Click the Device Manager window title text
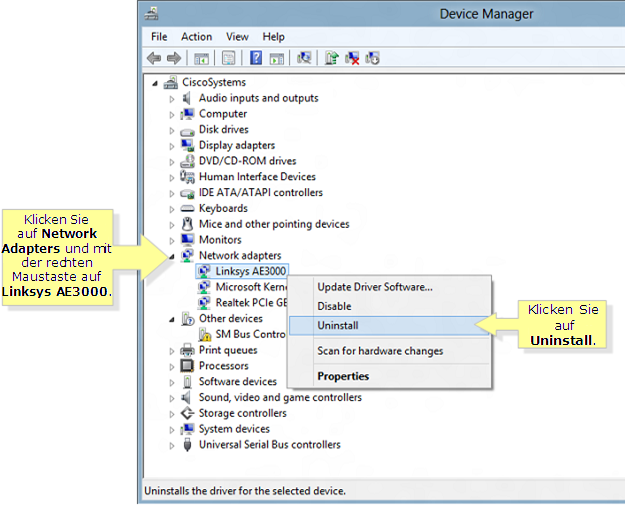The width and height of the screenshot is (625, 507). pyautogui.click(x=486, y=14)
